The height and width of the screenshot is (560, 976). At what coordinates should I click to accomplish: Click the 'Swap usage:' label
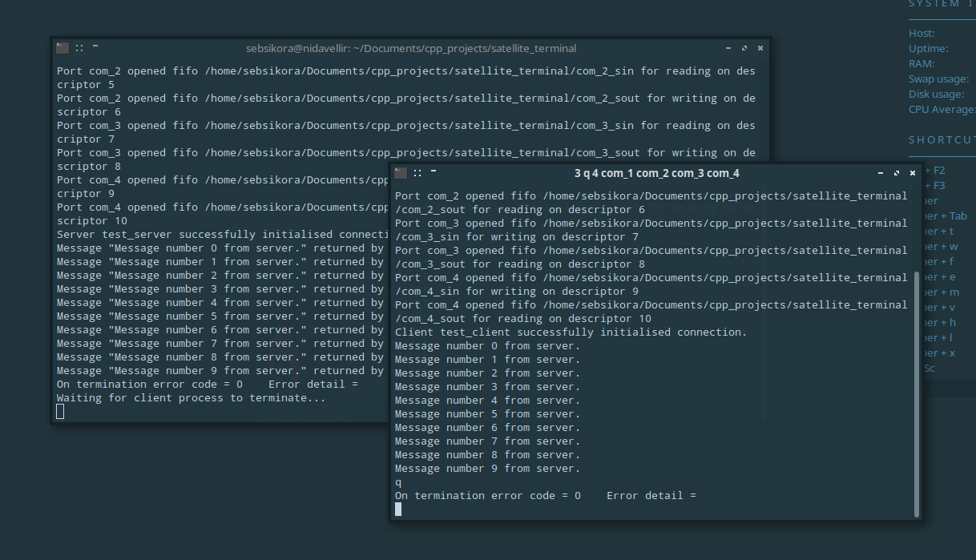tap(938, 79)
